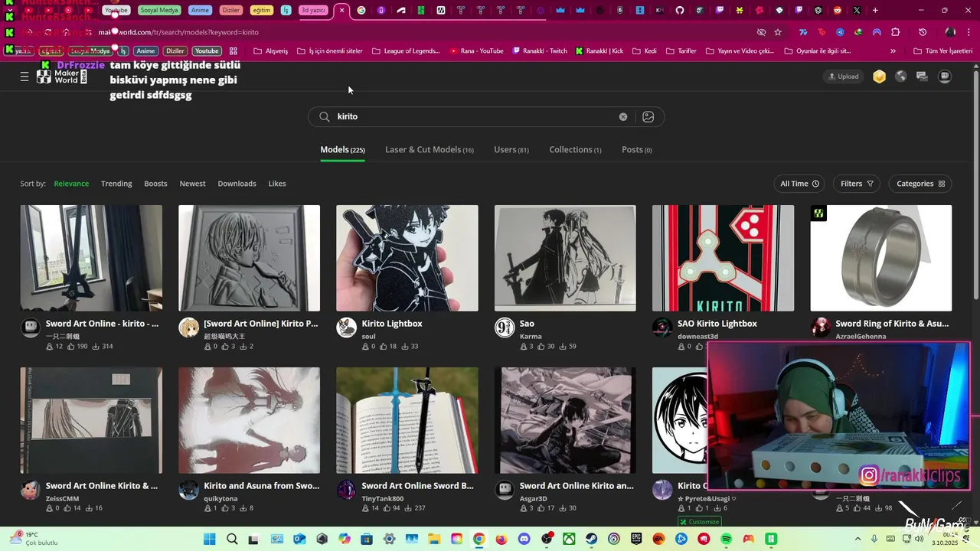Switch to Models results tab
The image size is (980, 551).
(x=342, y=150)
